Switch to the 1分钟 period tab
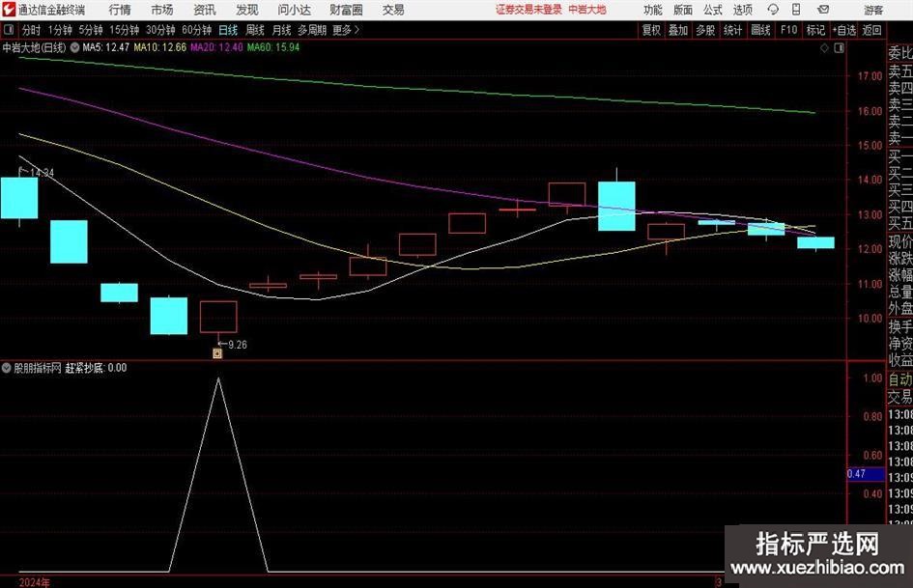This screenshot has width=913, height=588. (x=60, y=30)
